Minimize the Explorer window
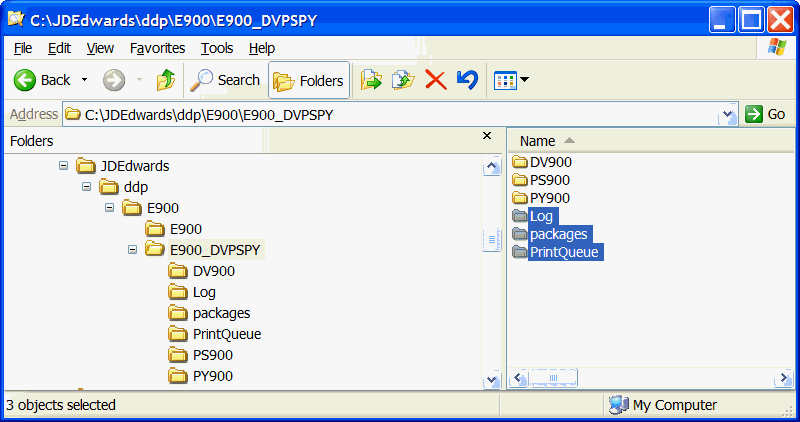800x422 pixels. point(721,19)
